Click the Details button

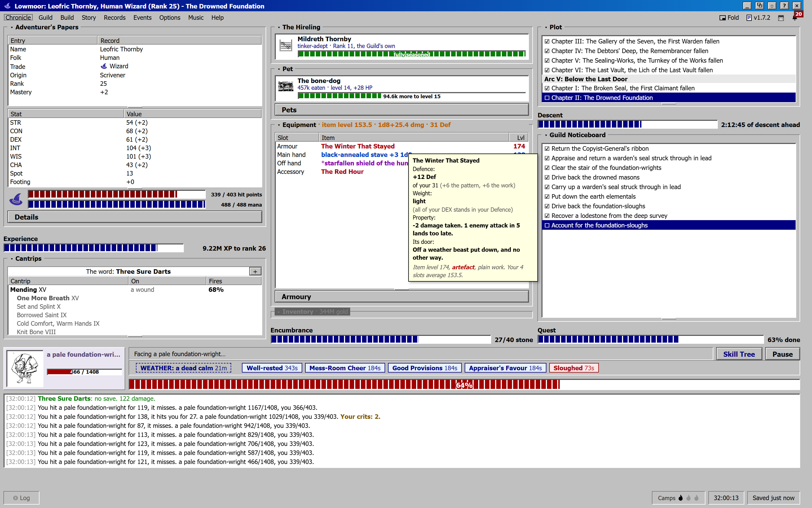pyautogui.click(x=134, y=217)
